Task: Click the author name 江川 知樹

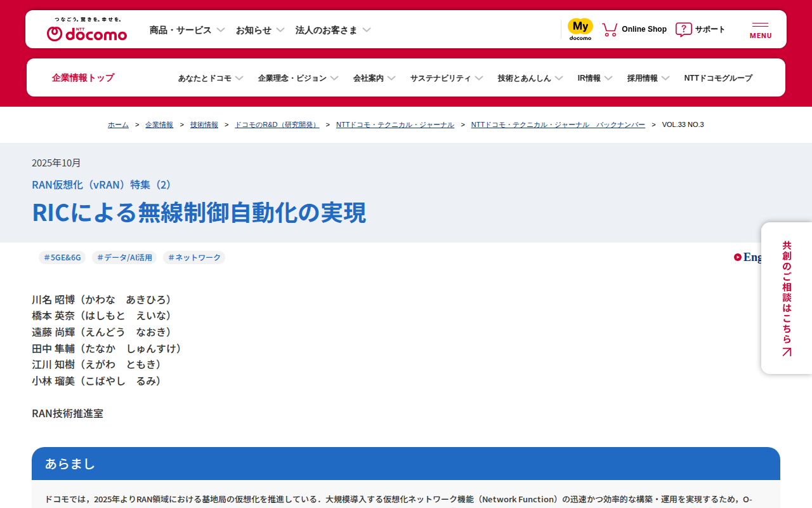Action: click(53, 364)
